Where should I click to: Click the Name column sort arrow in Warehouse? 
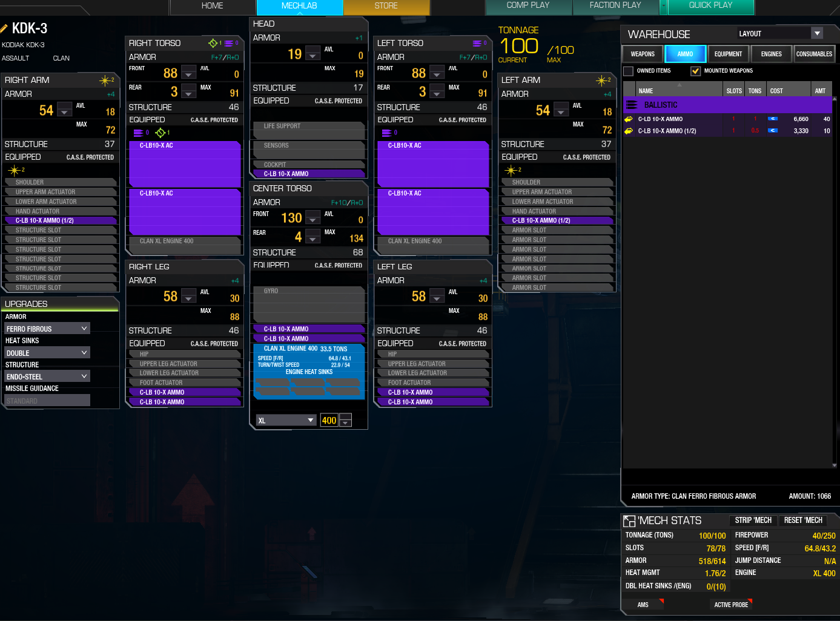pos(680,85)
